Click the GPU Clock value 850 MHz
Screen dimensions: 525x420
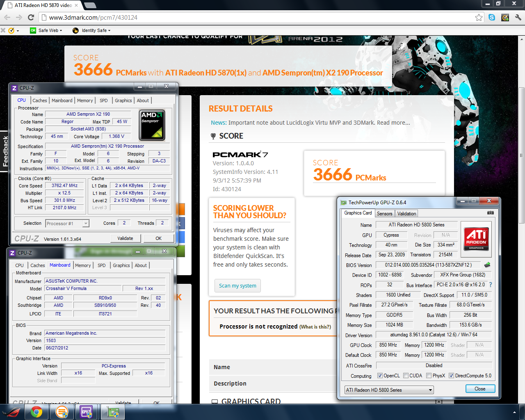388,345
